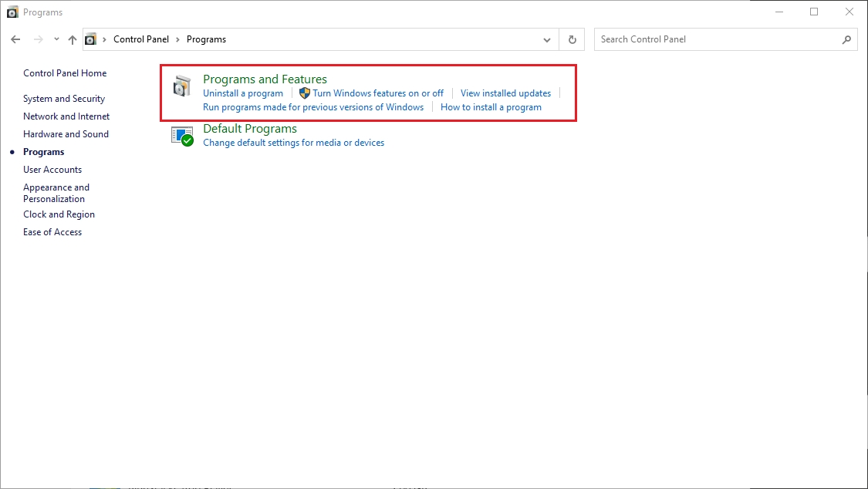Click the Default Programs icon
This screenshot has height=489, width=868.
182,136
